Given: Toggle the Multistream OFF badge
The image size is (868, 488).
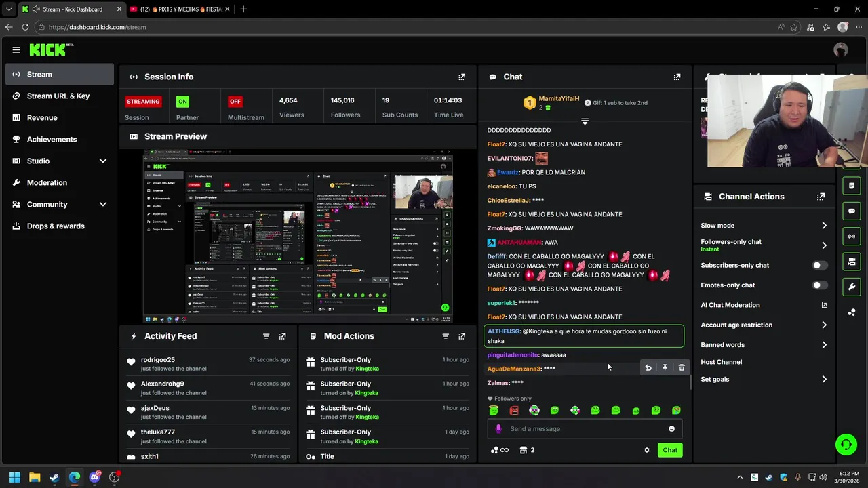Looking at the screenshot, I should (x=235, y=101).
